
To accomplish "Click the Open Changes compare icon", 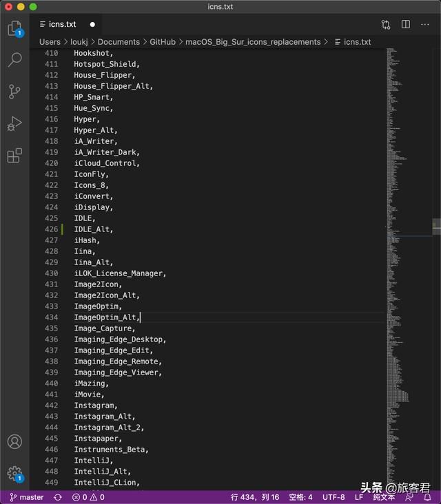I will tap(386, 25).
